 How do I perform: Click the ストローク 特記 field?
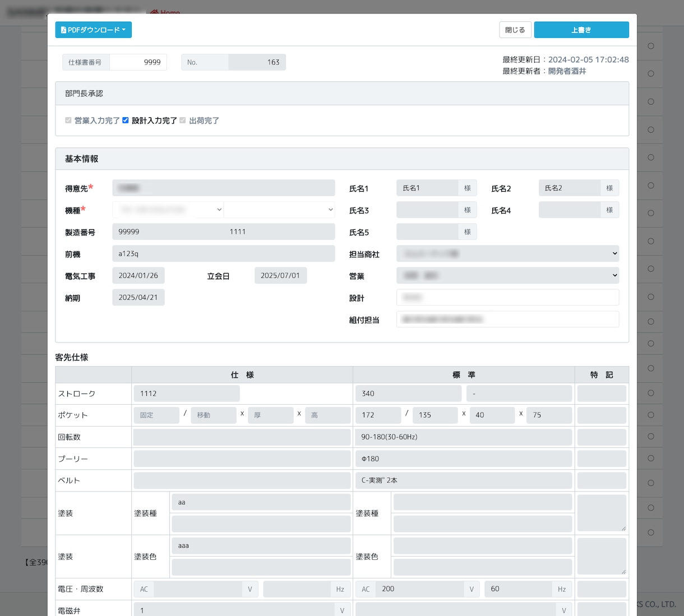coord(602,393)
